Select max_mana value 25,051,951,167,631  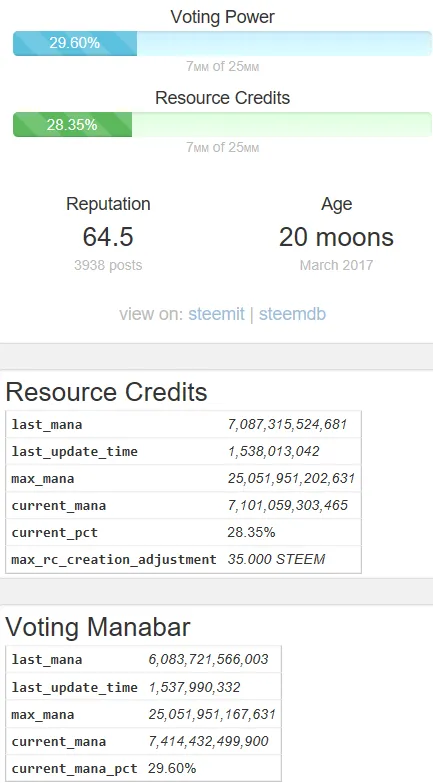(x=212, y=715)
